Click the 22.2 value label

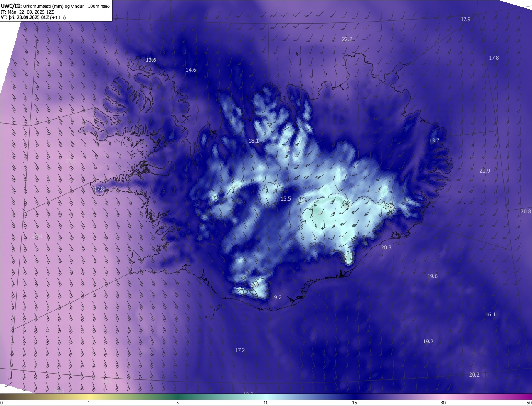[347, 39]
